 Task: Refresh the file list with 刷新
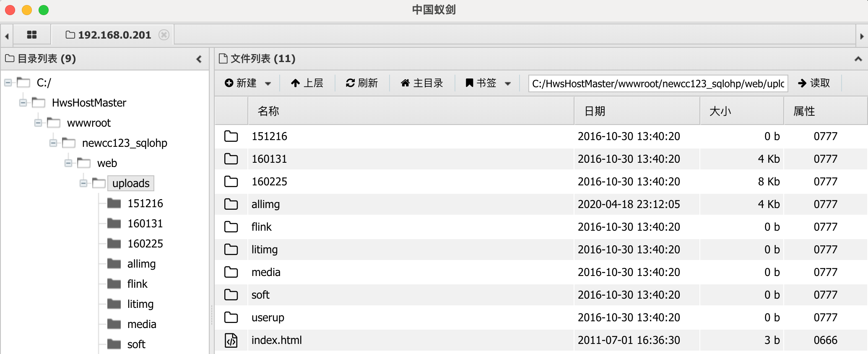point(362,83)
